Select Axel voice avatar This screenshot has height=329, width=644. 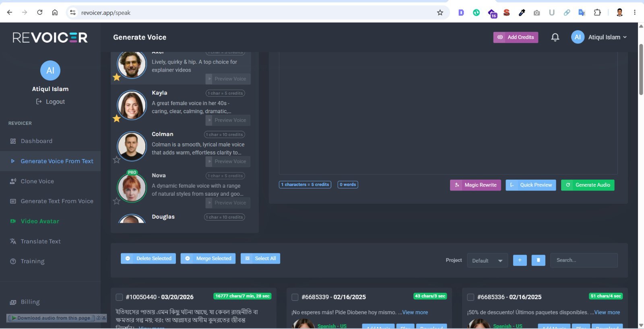tap(132, 64)
